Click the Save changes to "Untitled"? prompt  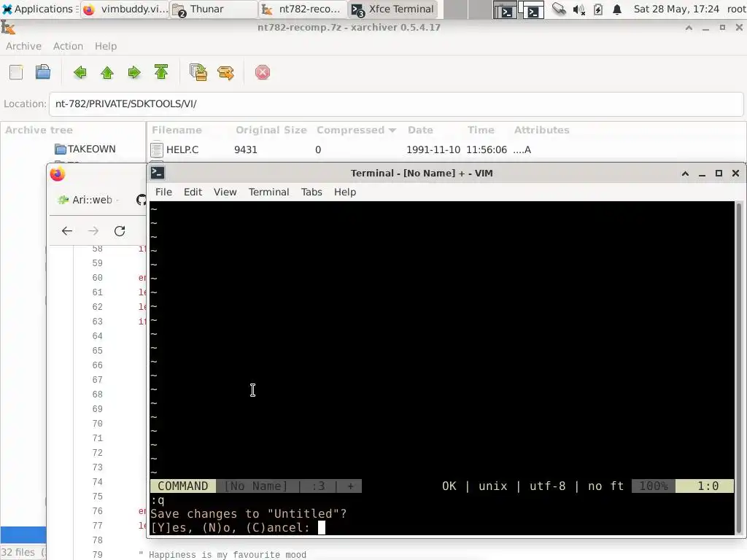click(x=249, y=514)
